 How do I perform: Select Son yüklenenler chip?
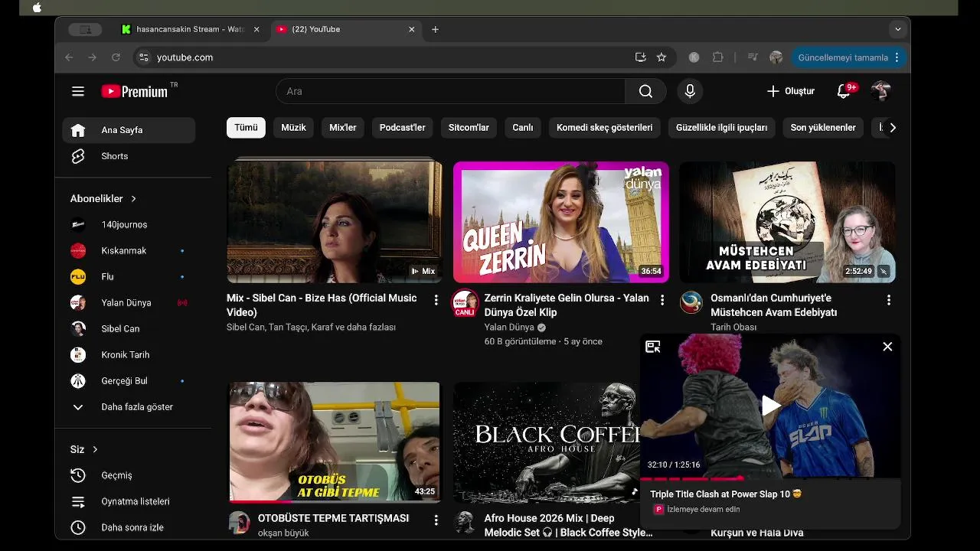823,128
